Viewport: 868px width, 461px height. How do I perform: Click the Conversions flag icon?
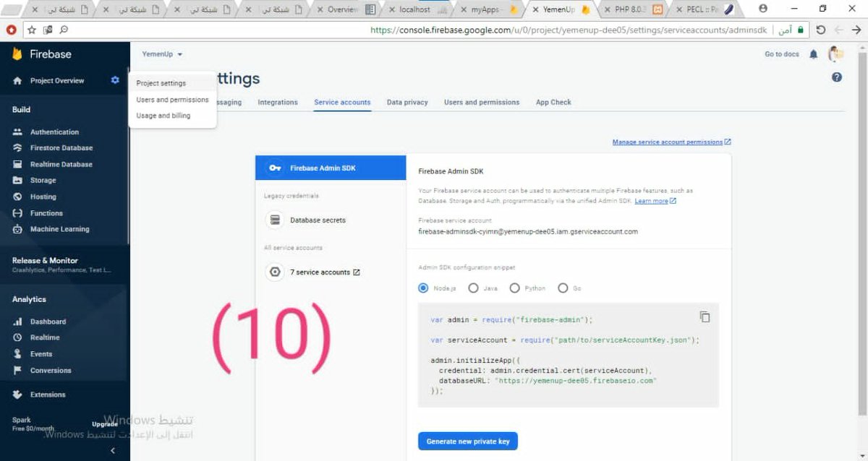pos(17,370)
